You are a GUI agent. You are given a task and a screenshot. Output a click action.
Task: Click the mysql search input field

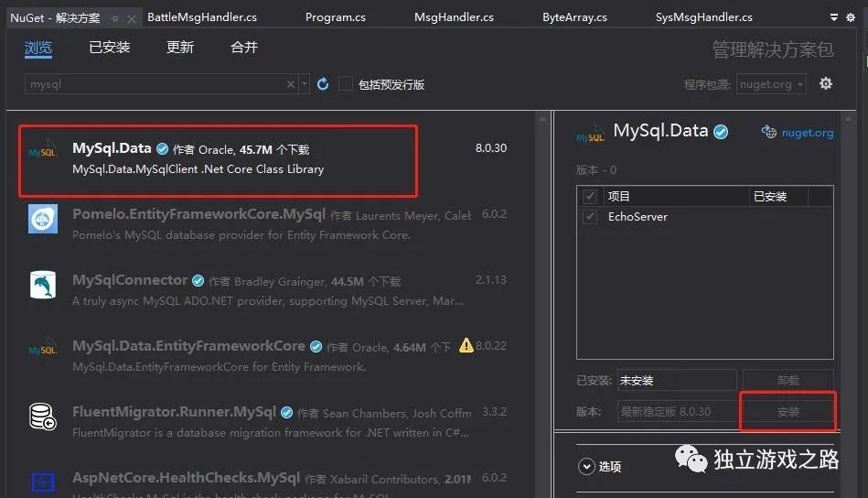[x=155, y=84]
